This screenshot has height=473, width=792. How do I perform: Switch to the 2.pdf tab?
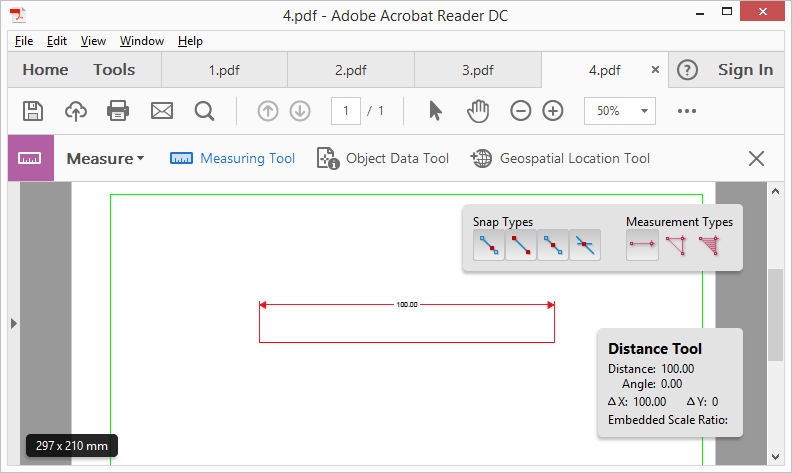click(x=351, y=70)
